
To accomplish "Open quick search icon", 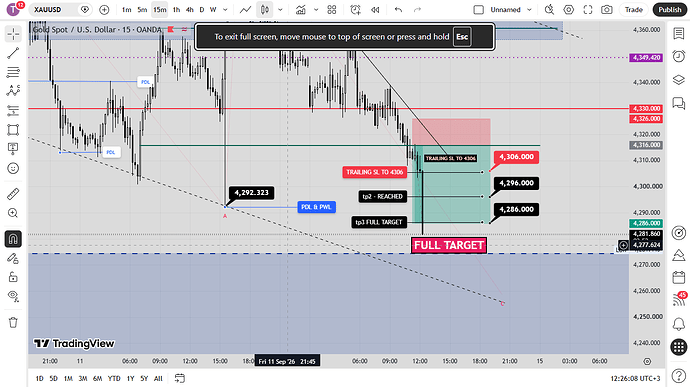I will (x=549, y=9).
